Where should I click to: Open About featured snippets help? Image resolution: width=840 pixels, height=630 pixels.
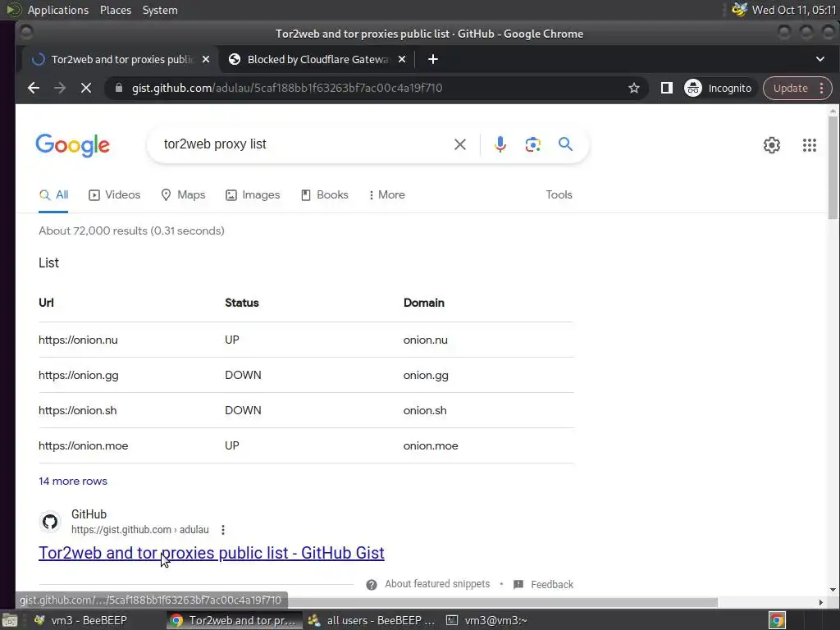(x=437, y=584)
